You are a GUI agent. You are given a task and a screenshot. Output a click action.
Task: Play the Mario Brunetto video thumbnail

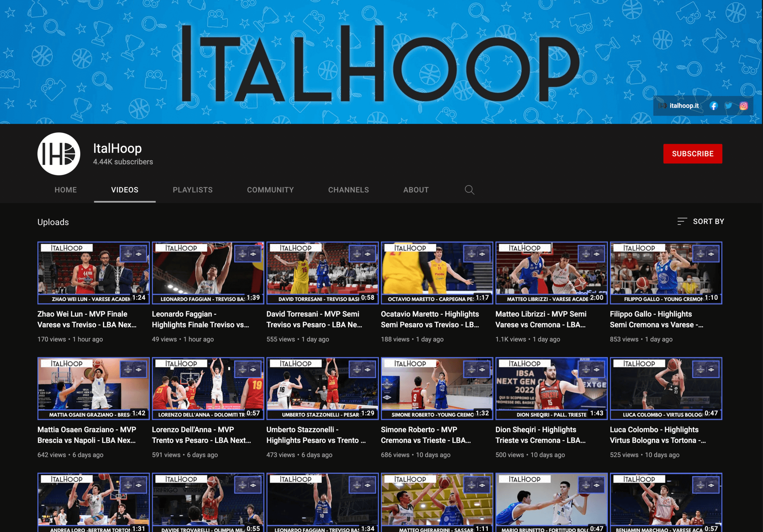pyautogui.click(x=551, y=502)
